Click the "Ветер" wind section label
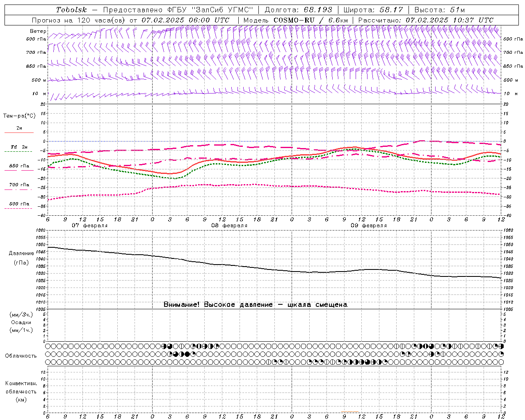 [x=38, y=31]
